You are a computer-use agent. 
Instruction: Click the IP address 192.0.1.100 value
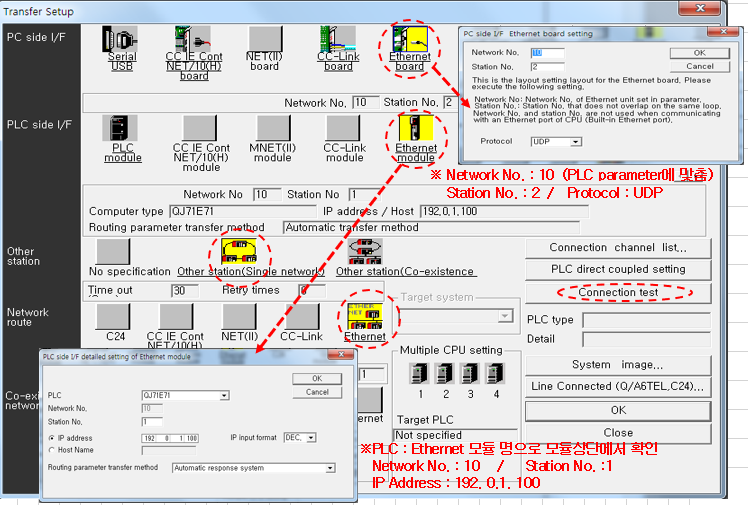(504, 212)
